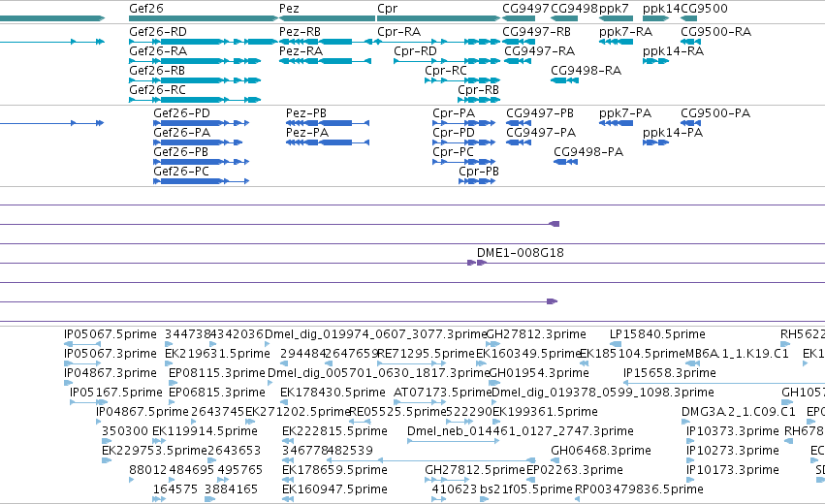Open protein feature Gef26-PB

[x=180, y=152]
